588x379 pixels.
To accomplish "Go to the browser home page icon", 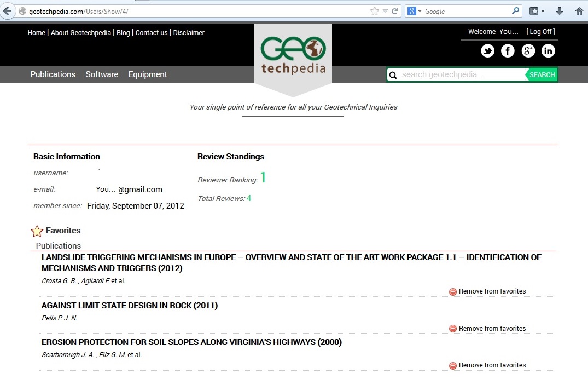I will [579, 11].
